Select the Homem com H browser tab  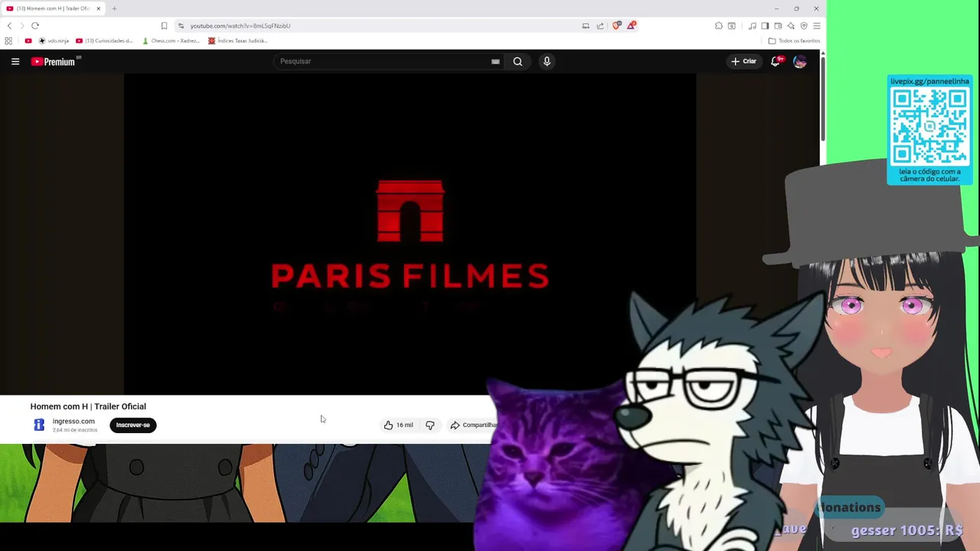[x=54, y=8]
